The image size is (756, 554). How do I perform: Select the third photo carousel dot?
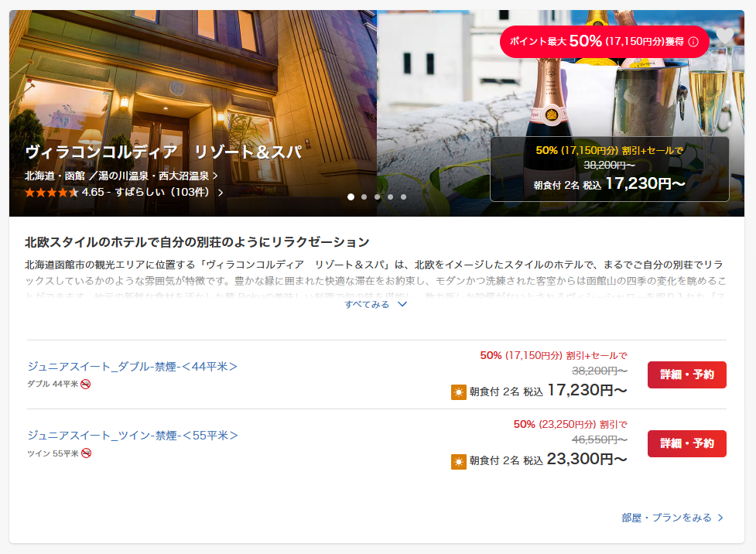pos(377,197)
